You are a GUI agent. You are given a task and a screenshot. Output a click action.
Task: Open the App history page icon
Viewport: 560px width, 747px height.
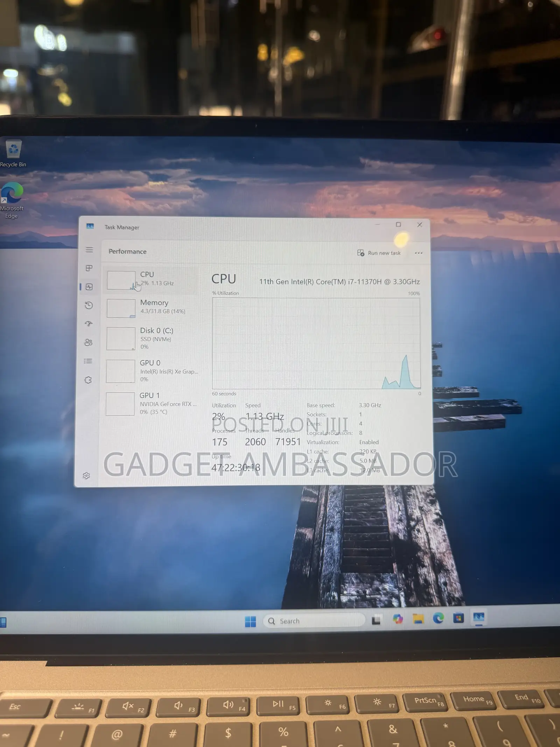tap(89, 305)
